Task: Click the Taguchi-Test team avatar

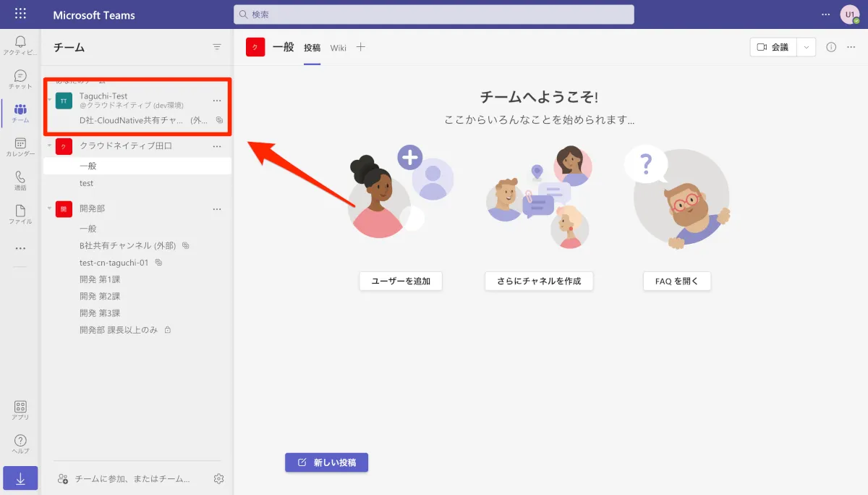Action: (64, 101)
